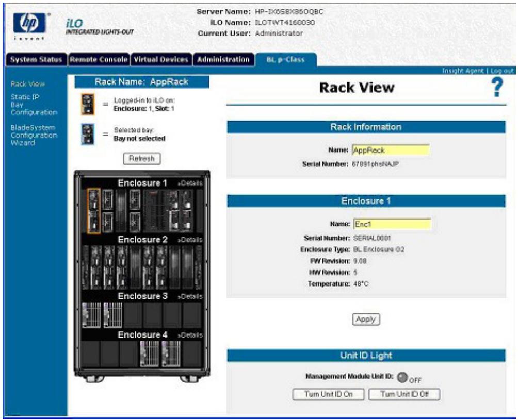Screen dimensions: 518x420
Task: Select the first populated blade in Enclosure 4
Action: pyautogui.click(x=149, y=354)
